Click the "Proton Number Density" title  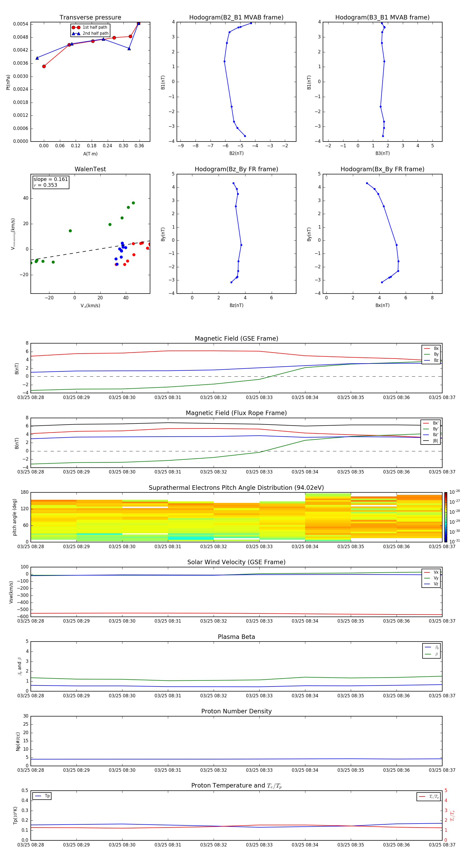(x=236, y=711)
